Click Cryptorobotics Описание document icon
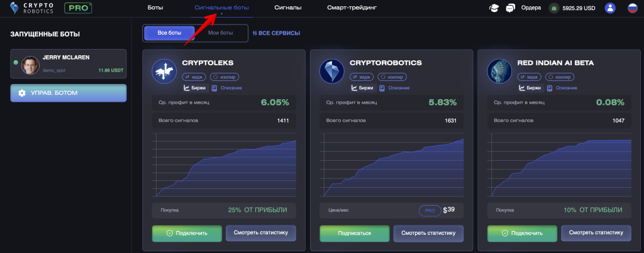The image size is (644, 253). [x=382, y=88]
